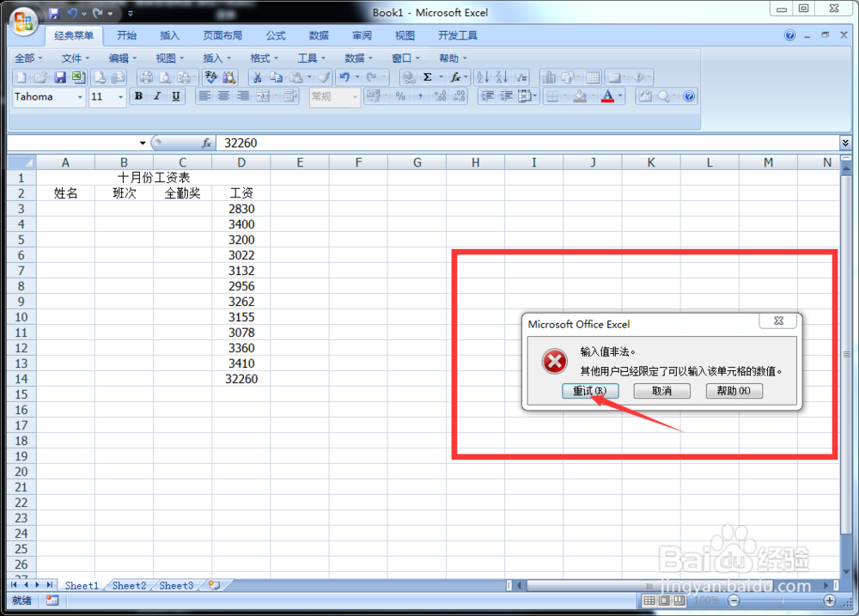Click the Insert Worksheet tab icon

pyautogui.click(x=214, y=585)
